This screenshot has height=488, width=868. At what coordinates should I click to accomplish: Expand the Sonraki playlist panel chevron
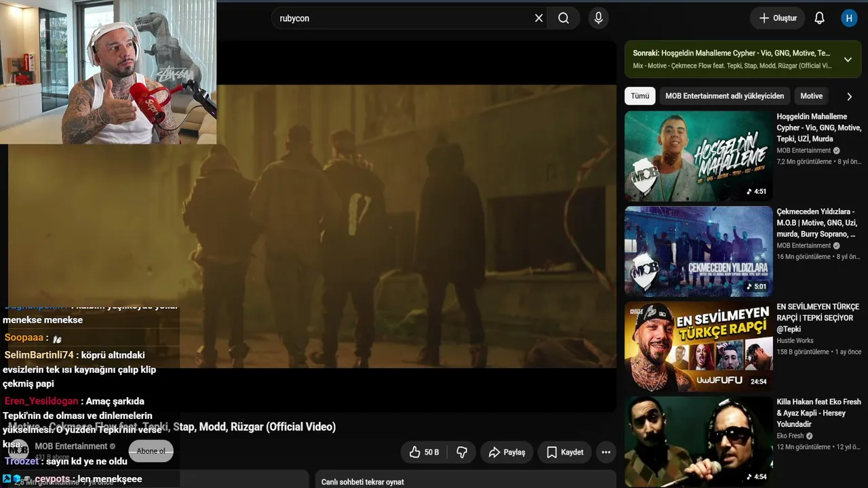tap(848, 60)
